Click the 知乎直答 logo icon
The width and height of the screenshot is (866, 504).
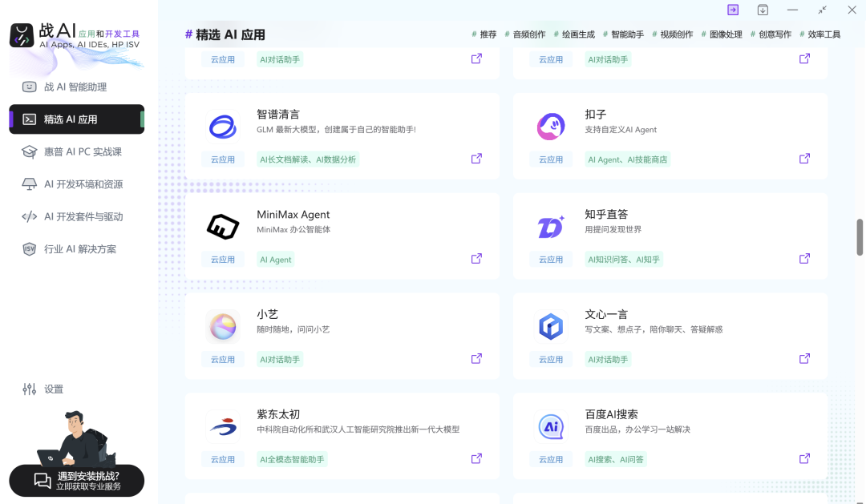tap(550, 224)
